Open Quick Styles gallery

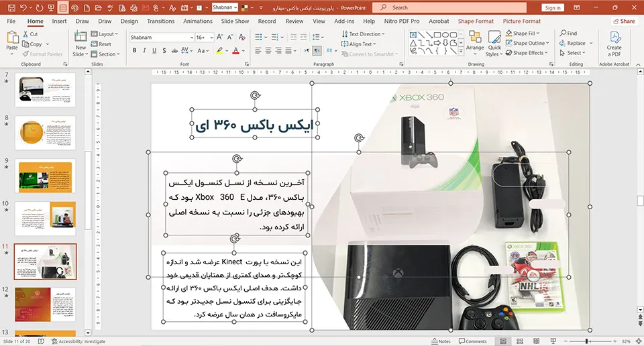point(494,43)
